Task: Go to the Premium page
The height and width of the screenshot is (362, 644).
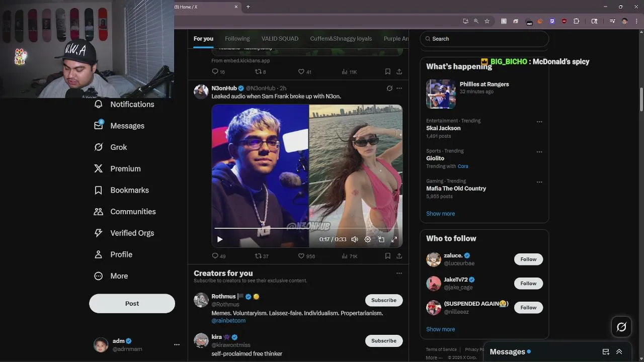Action: (x=117, y=169)
